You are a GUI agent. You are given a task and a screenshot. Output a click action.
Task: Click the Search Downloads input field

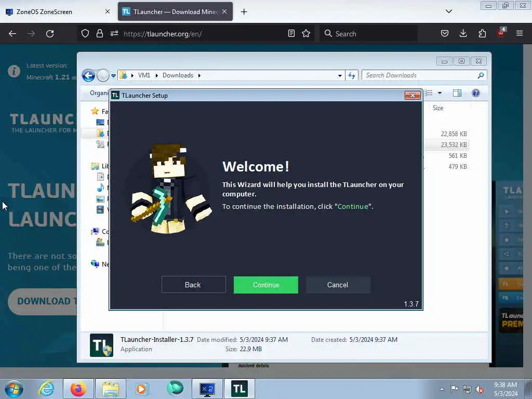[419, 75]
